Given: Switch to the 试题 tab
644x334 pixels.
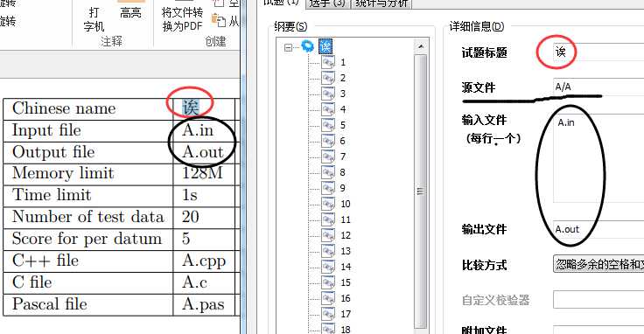Looking at the screenshot, I should [x=282, y=3].
